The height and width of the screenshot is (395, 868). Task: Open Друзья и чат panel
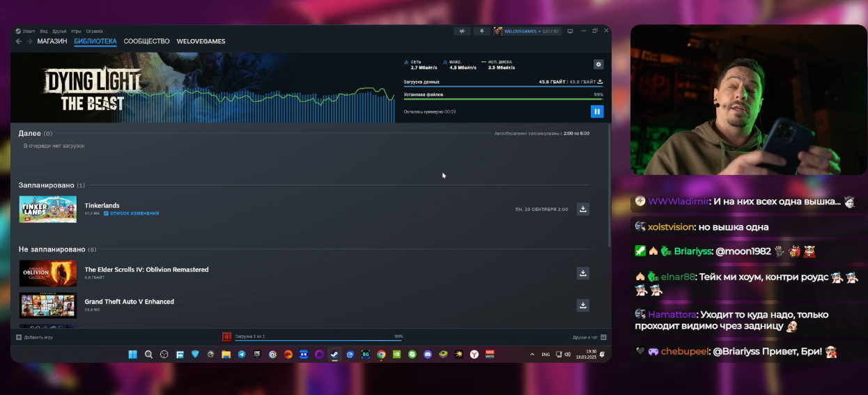coord(589,337)
